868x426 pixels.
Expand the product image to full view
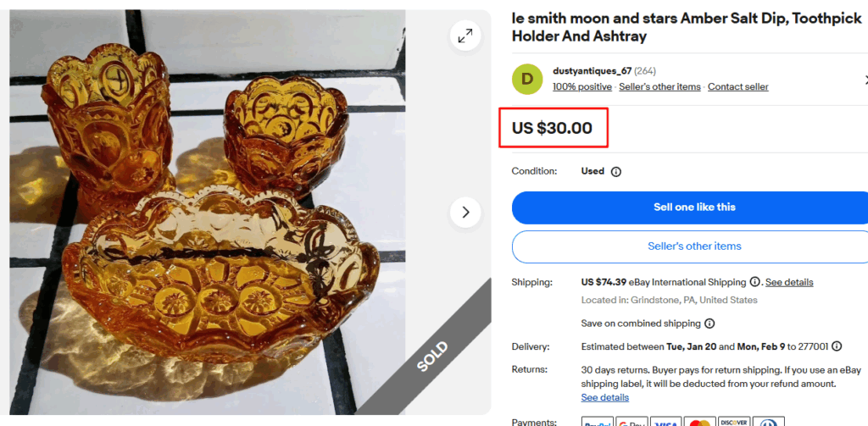465,36
